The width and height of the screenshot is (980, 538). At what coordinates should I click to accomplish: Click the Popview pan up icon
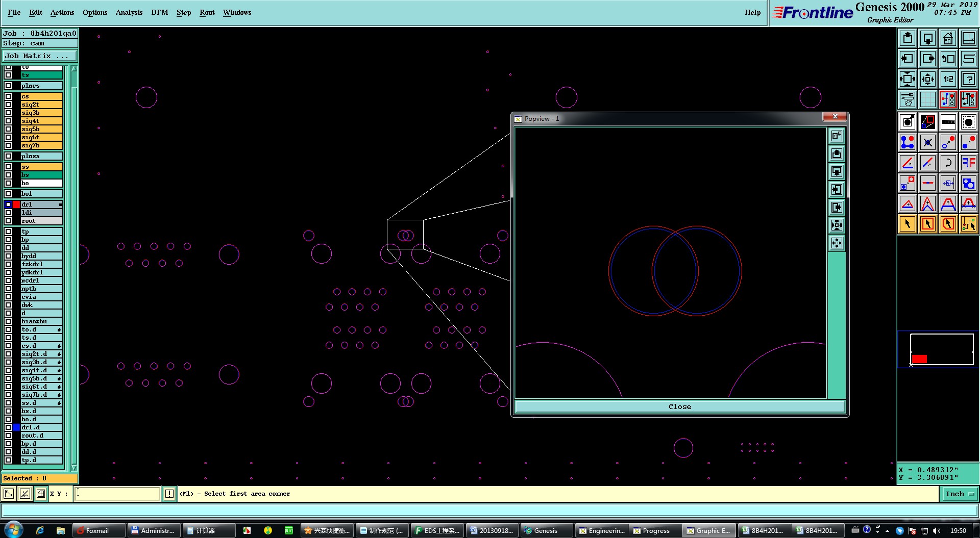[837, 153]
